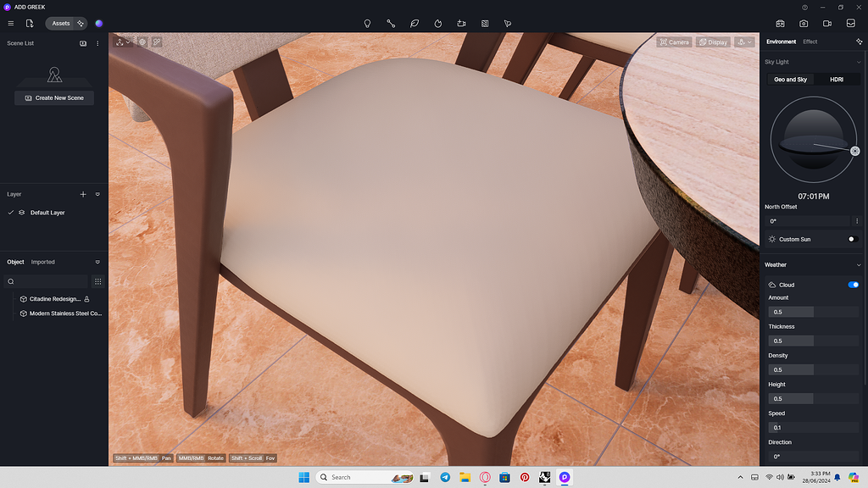Switch sky mode to HDRI
Image resolution: width=868 pixels, height=488 pixels.
836,79
